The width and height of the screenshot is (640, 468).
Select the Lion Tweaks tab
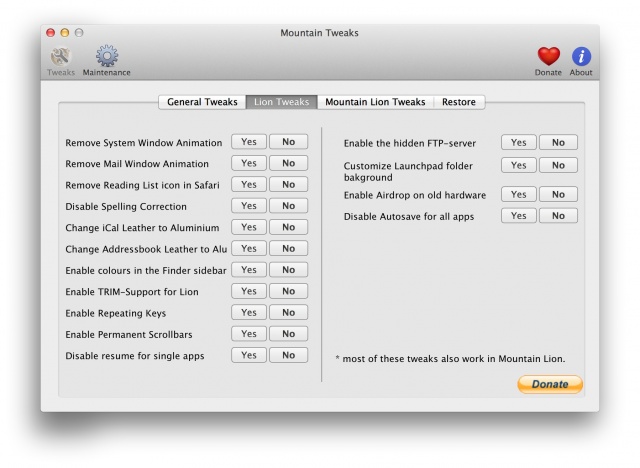pos(281,102)
